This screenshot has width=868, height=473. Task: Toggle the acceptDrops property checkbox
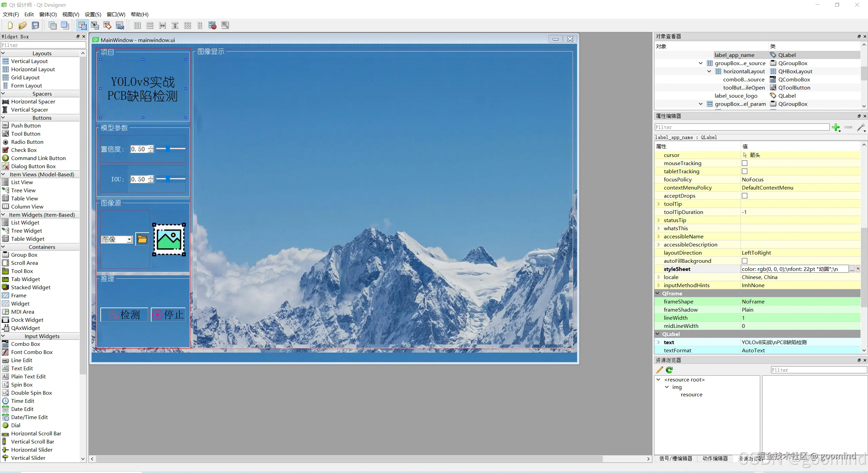[x=745, y=196]
